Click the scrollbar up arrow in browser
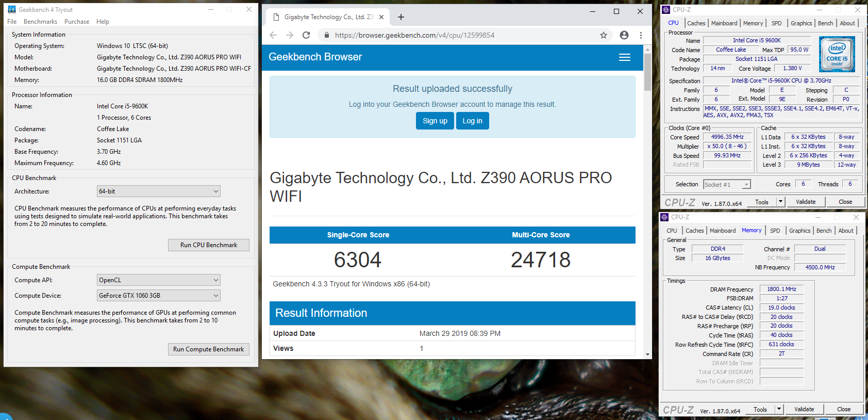This screenshot has height=420, width=868. point(647,50)
